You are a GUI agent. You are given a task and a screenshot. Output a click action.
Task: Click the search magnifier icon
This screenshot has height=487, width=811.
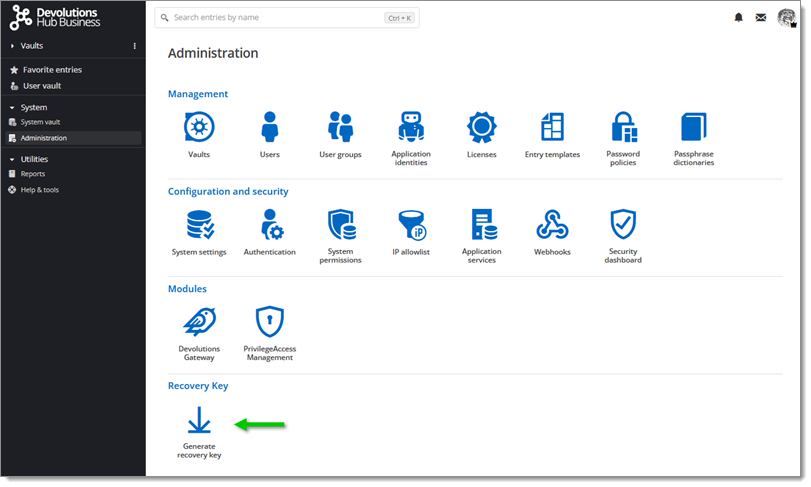pyautogui.click(x=164, y=18)
